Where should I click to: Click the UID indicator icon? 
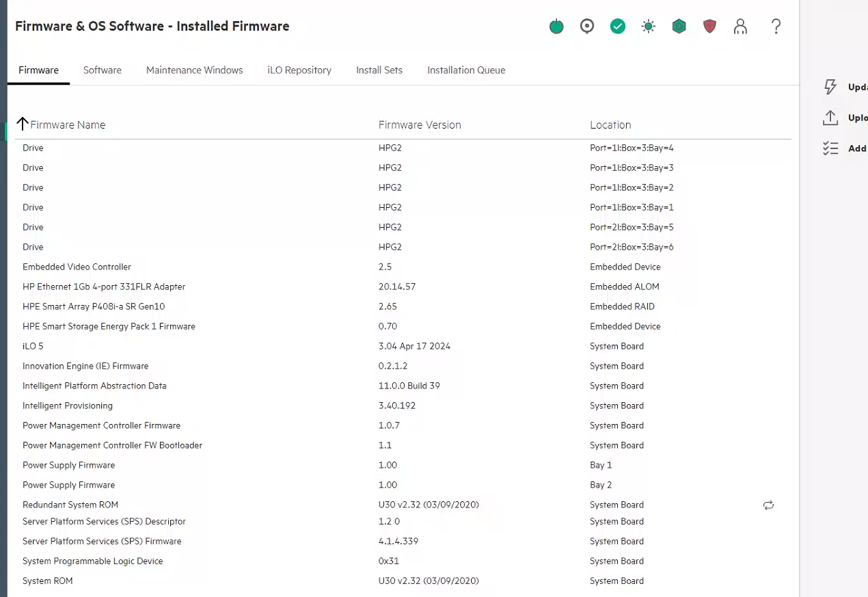pos(587,27)
